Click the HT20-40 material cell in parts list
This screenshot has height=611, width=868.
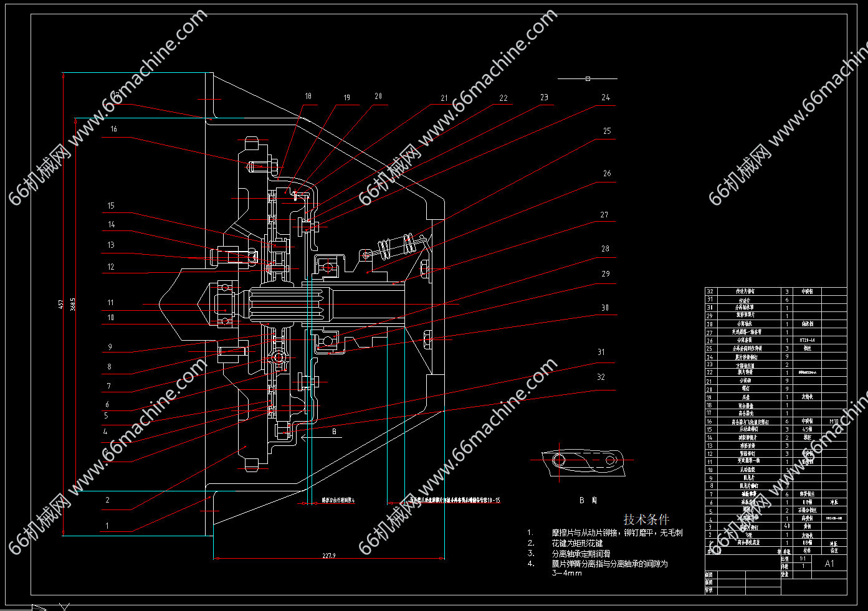pyautogui.click(x=807, y=341)
